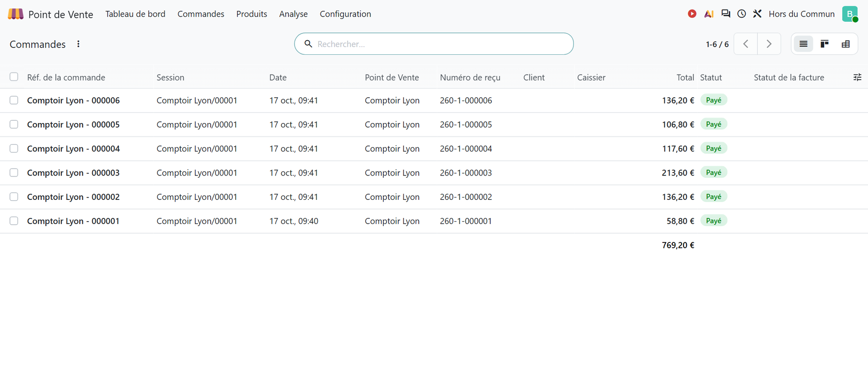Image resolution: width=868 pixels, height=374 pixels.
Task: Select order Comptoir Lyon - 000006 checkbox
Action: 14,100
